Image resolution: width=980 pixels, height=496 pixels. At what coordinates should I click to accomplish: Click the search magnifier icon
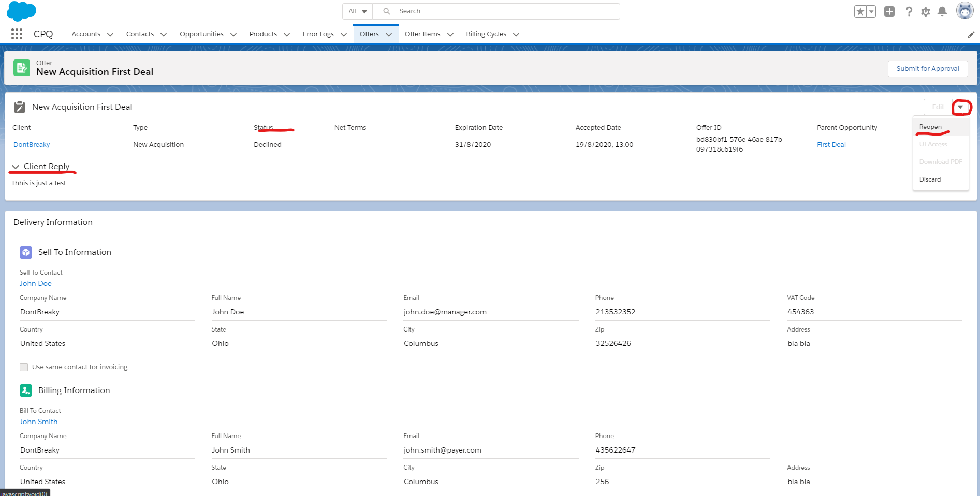[x=386, y=11]
